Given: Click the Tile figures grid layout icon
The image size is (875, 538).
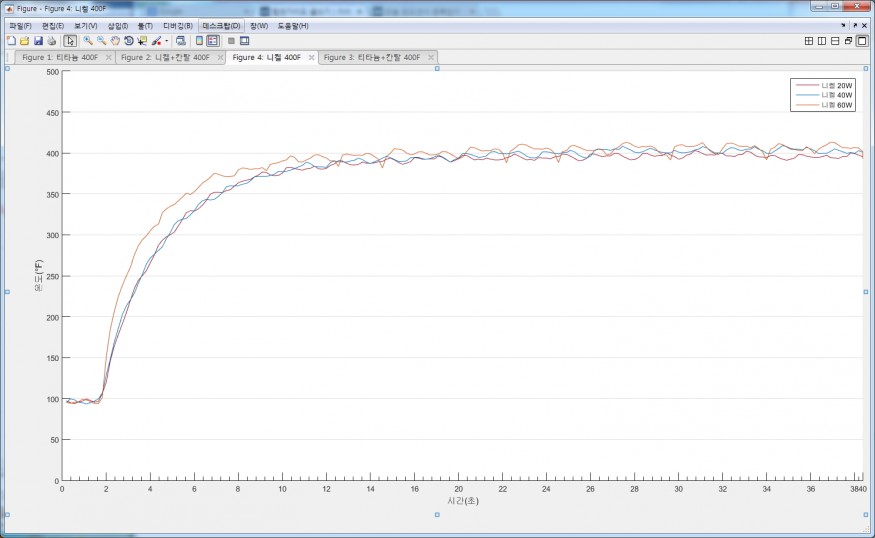Looking at the screenshot, I should coord(809,41).
